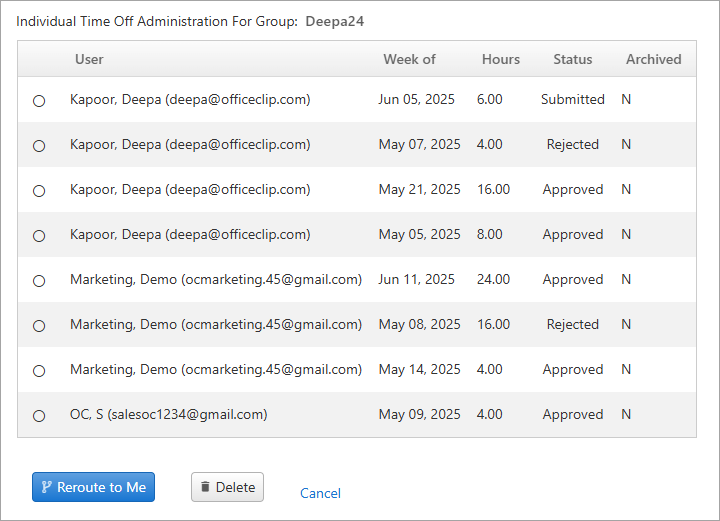Click the Delete button

tap(227, 487)
